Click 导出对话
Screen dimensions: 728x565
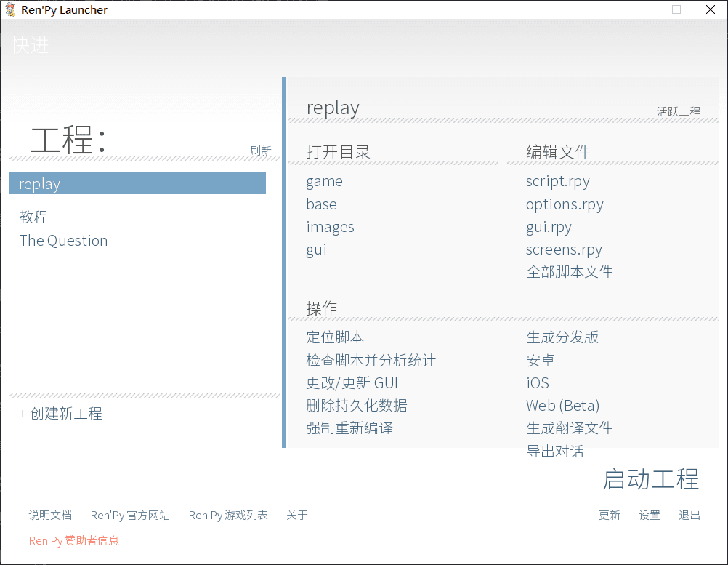(555, 451)
